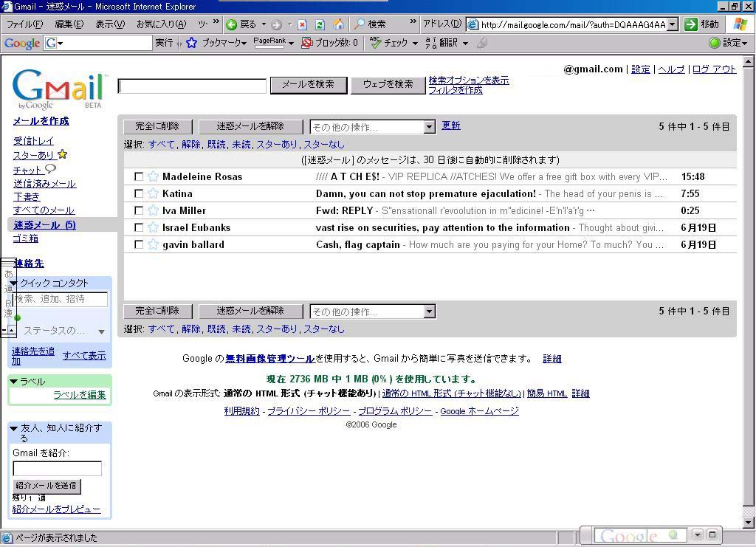The height and width of the screenshot is (547, 756).
Task: Collapse the ラベル section
Action: (13, 381)
